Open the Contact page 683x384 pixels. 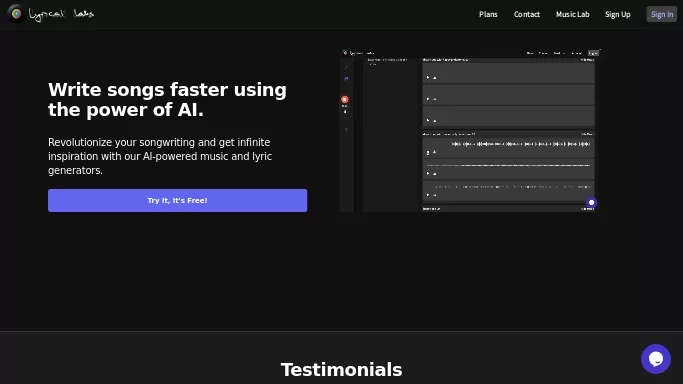(x=527, y=14)
